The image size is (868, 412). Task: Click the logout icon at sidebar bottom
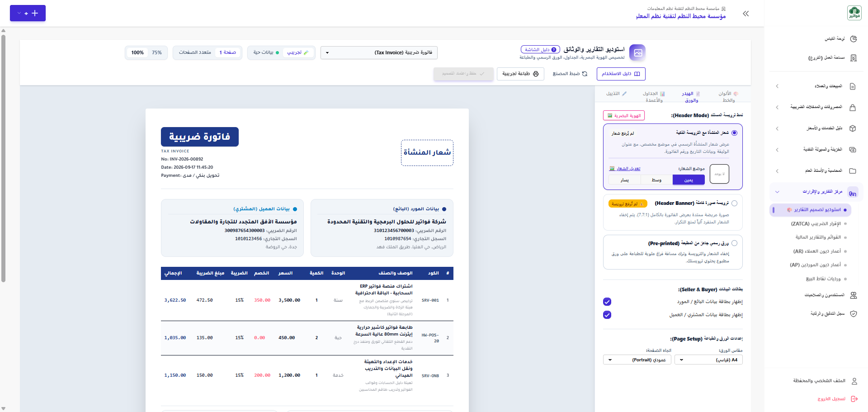click(x=854, y=399)
